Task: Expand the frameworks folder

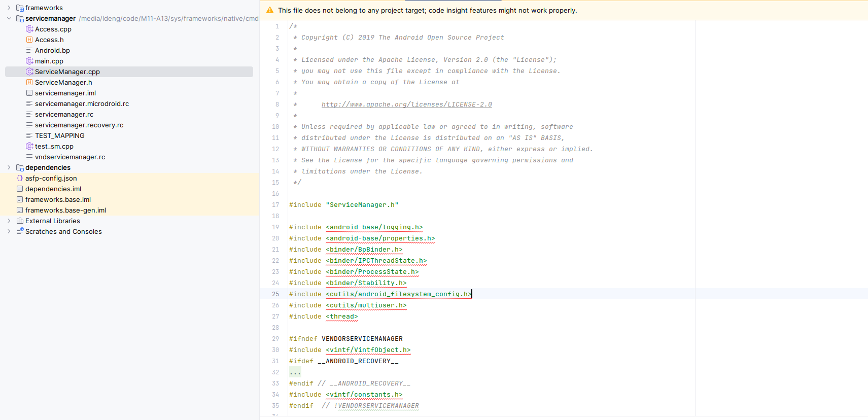Action: (x=9, y=8)
